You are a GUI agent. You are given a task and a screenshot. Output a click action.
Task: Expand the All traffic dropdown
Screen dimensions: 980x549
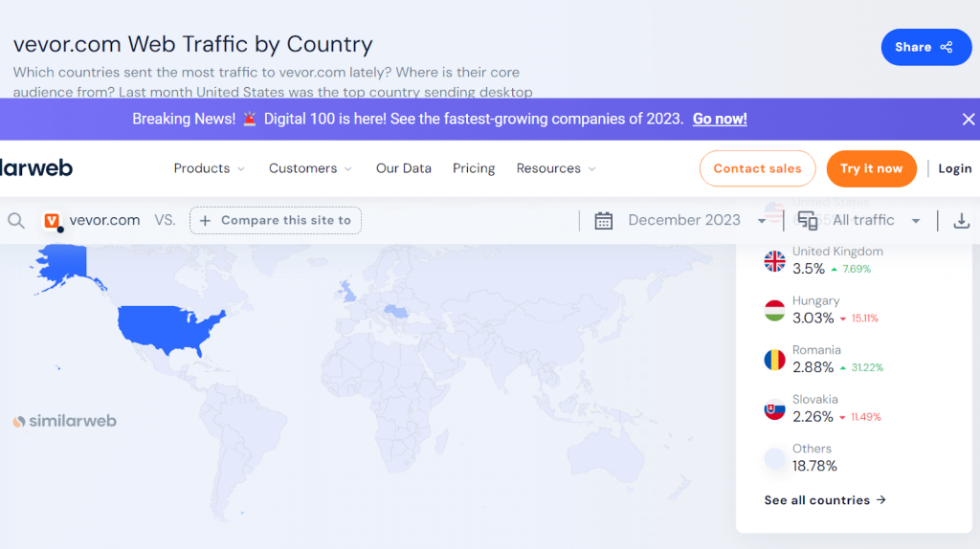pos(875,220)
